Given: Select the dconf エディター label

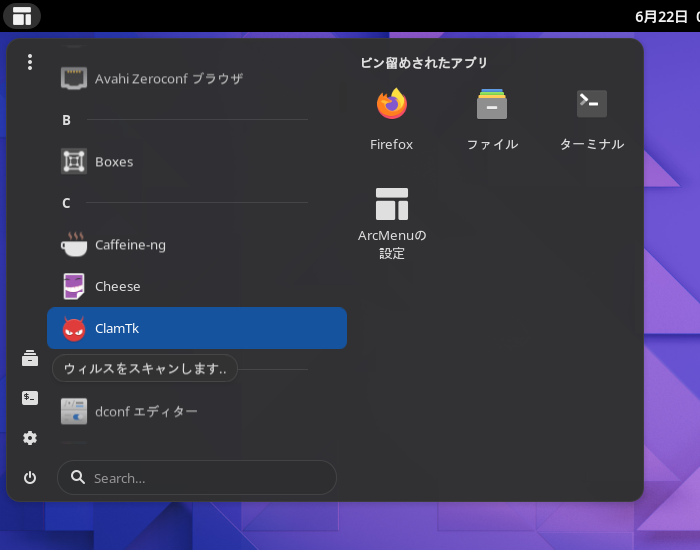Looking at the screenshot, I should (x=146, y=412).
